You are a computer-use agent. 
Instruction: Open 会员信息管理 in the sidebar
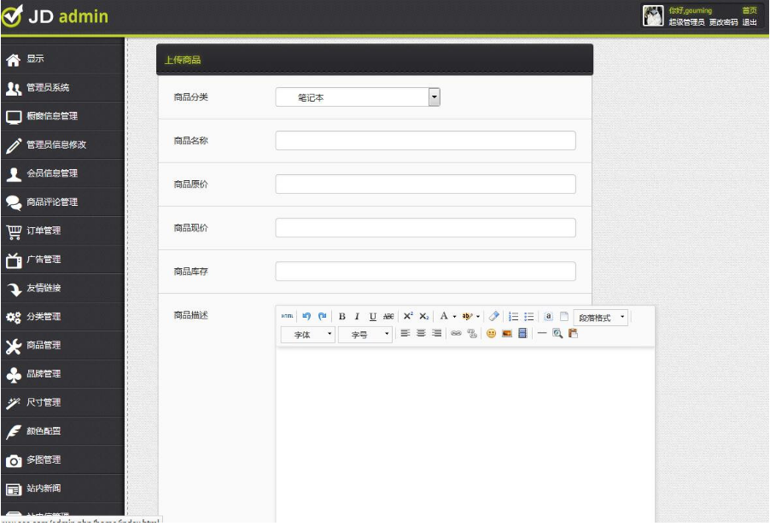[62, 173]
